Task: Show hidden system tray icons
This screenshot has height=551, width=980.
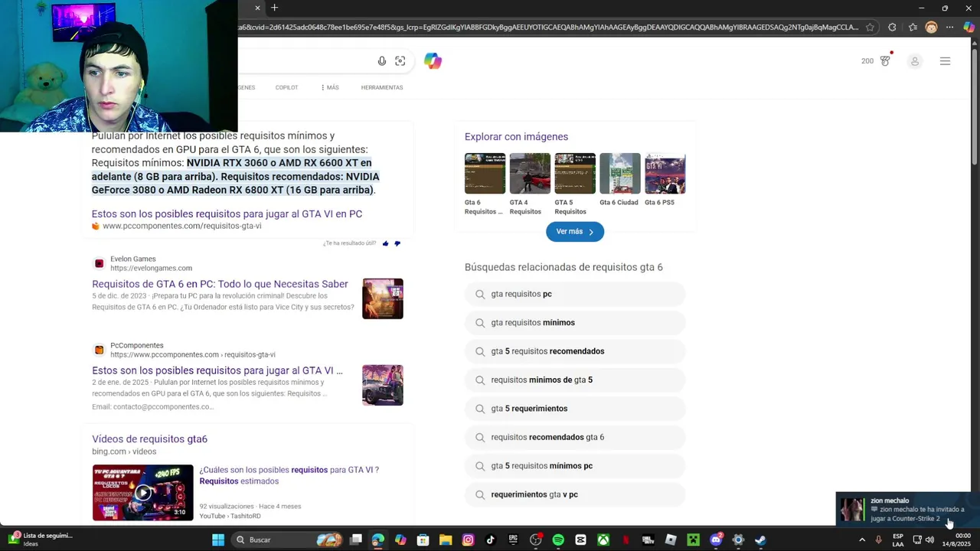Action: coord(862,540)
